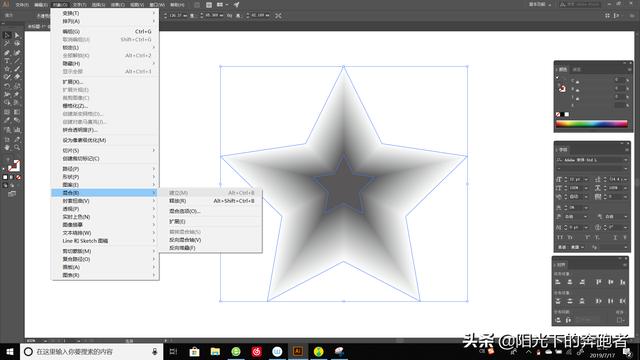Click Illustrator icon in the taskbar
Viewport: 640px width, 360px height.
pos(298,351)
